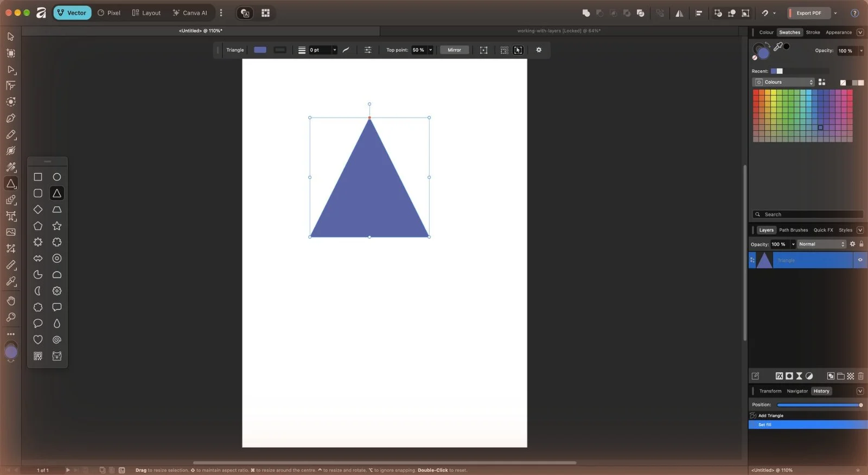Select the Donut shape tool
868x475 pixels.
pyautogui.click(x=57, y=258)
